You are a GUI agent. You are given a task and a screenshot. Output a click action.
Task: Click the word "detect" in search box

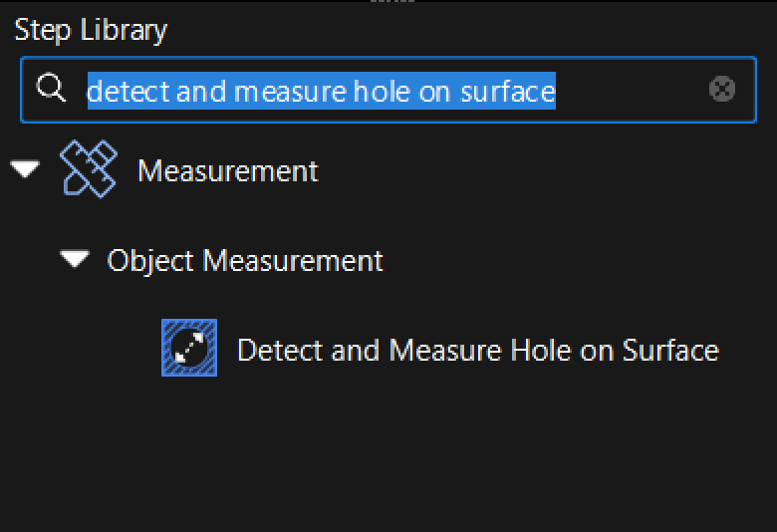click(129, 92)
